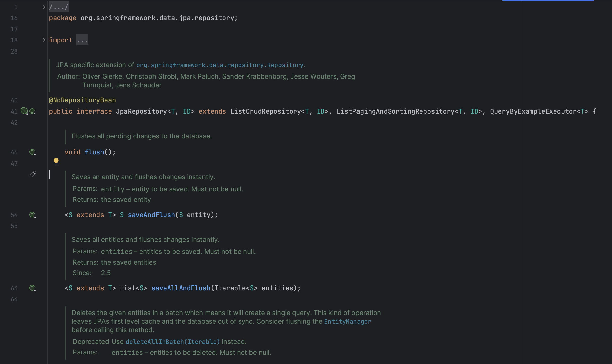Click the pencil toggle rendered doc icon

pos(33,174)
